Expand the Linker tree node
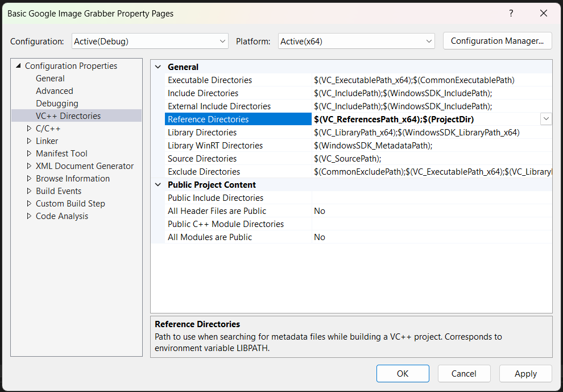 pyautogui.click(x=30, y=141)
